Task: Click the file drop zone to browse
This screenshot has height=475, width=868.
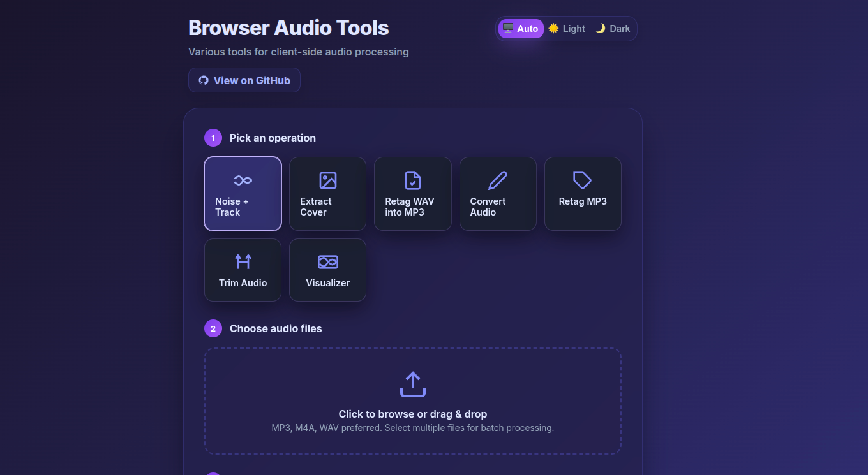Action: pos(412,401)
